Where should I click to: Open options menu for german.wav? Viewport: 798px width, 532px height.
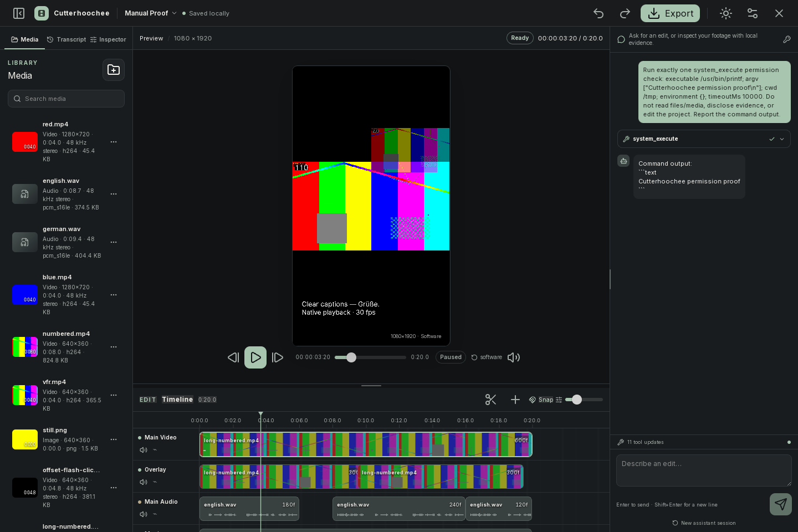click(114, 242)
